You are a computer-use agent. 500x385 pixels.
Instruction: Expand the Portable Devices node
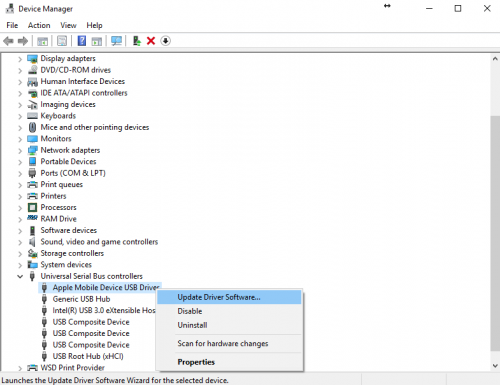pos(20,162)
